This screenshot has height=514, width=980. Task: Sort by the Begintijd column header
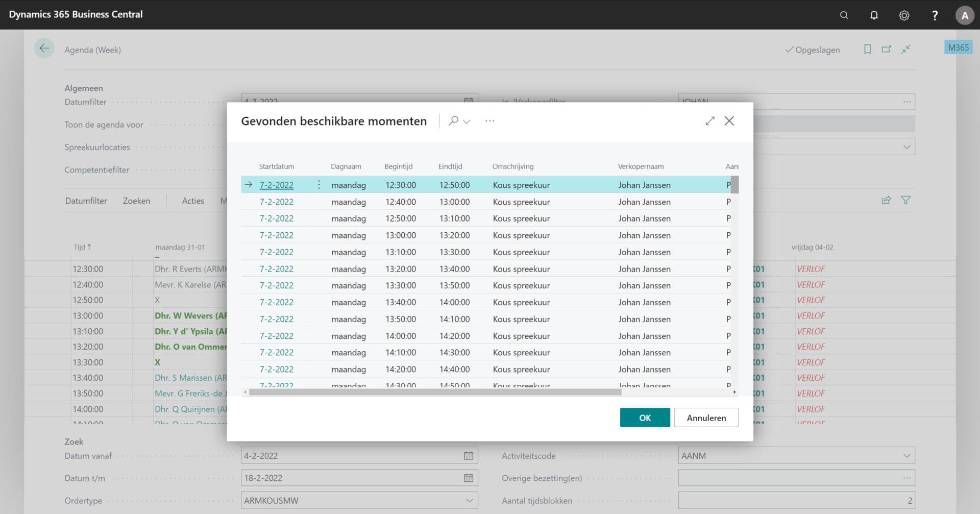(399, 166)
